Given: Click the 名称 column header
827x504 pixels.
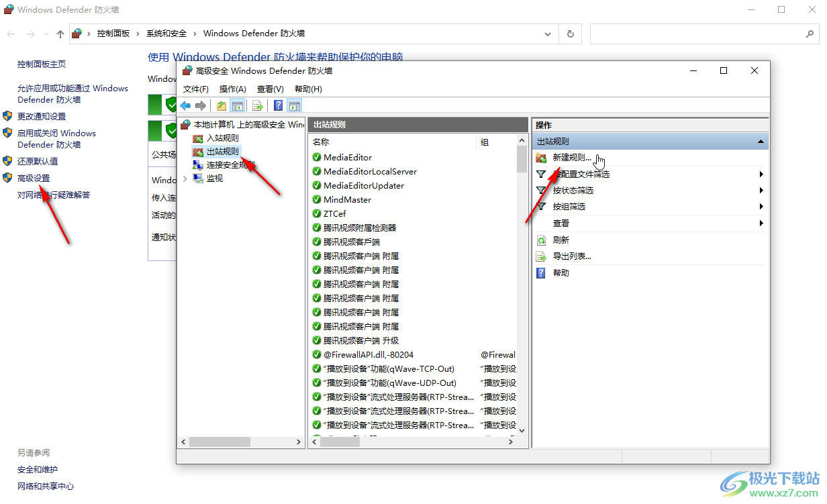Looking at the screenshot, I should click(392, 142).
